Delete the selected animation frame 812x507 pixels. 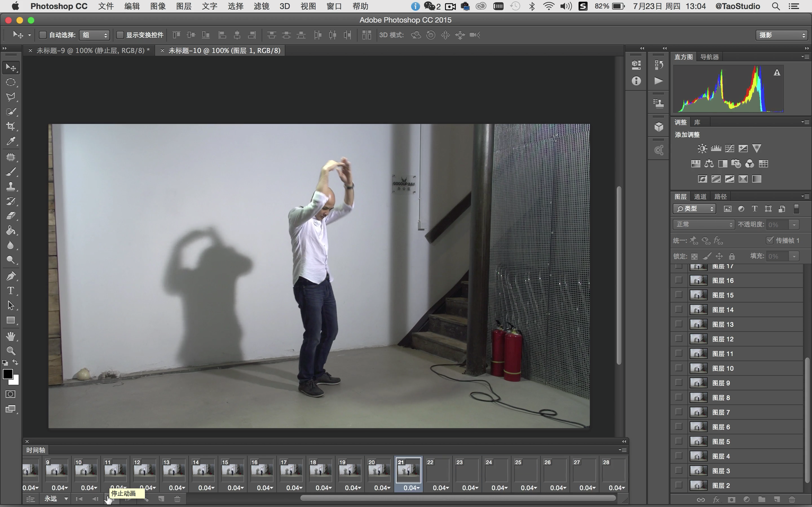pos(177,499)
